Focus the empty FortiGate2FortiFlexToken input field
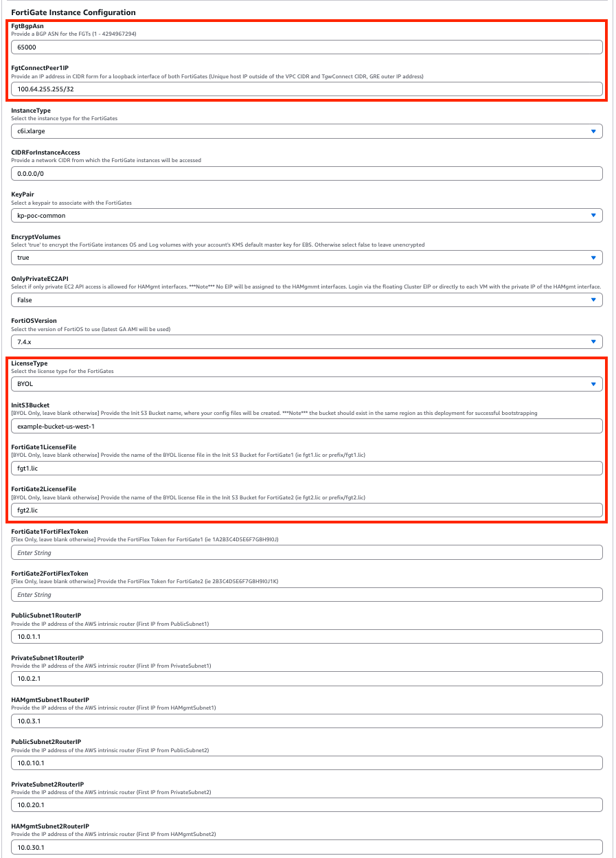This screenshot has height=858, width=616. click(306, 595)
